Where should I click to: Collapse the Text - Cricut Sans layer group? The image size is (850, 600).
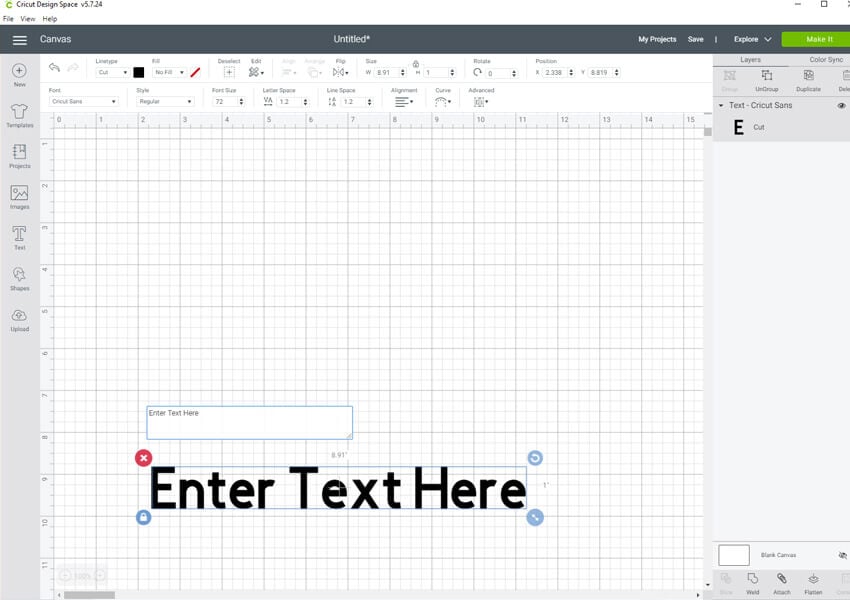click(721, 106)
